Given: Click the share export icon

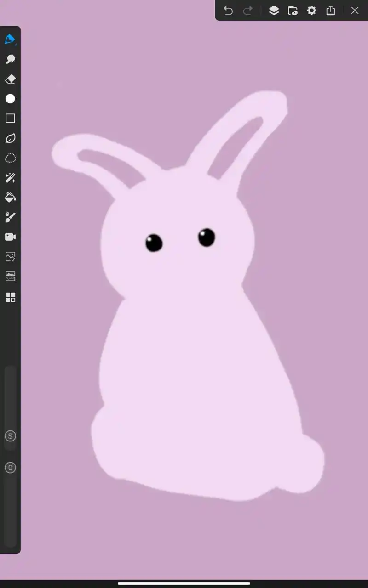Looking at the screenshot, I should coord(331,11).
